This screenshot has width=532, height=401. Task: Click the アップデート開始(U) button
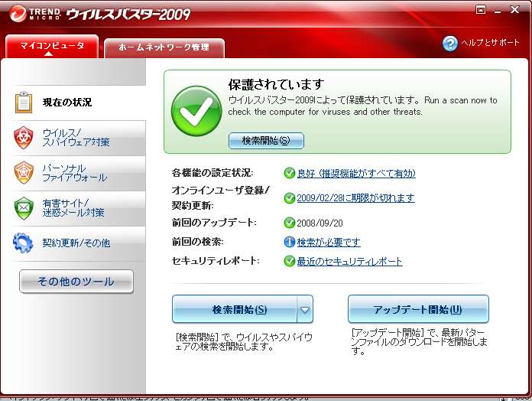click(x=418, y=309)
